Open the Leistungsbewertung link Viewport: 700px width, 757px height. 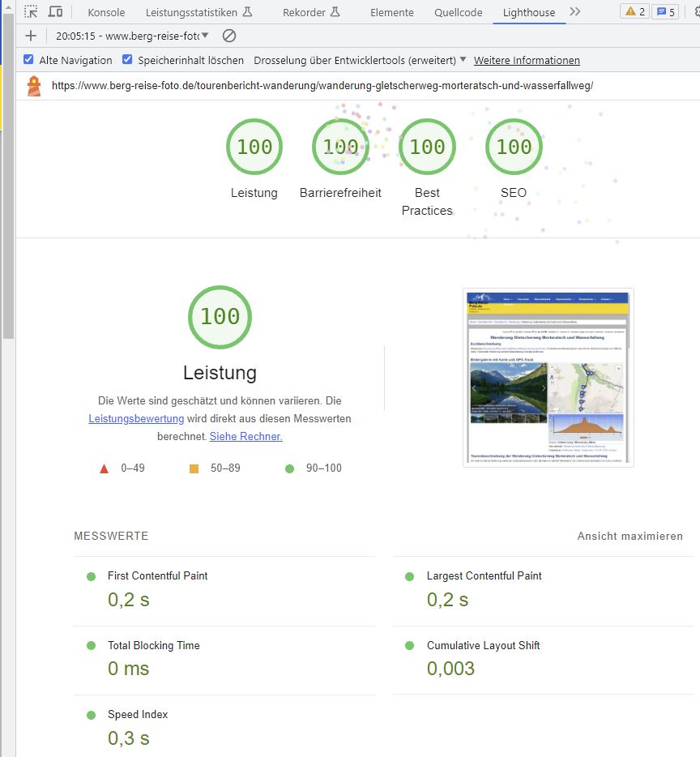click(x=136, y=418)
